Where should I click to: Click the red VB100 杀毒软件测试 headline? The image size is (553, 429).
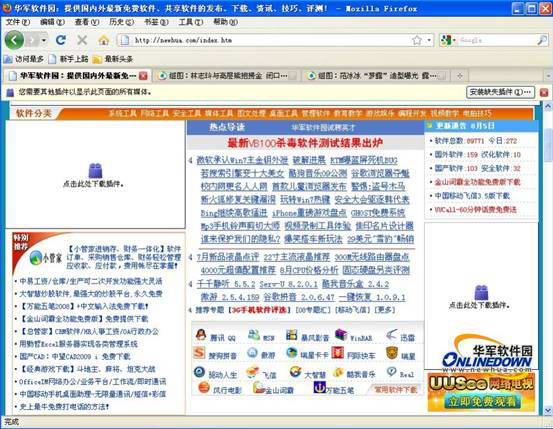(305, 143)
